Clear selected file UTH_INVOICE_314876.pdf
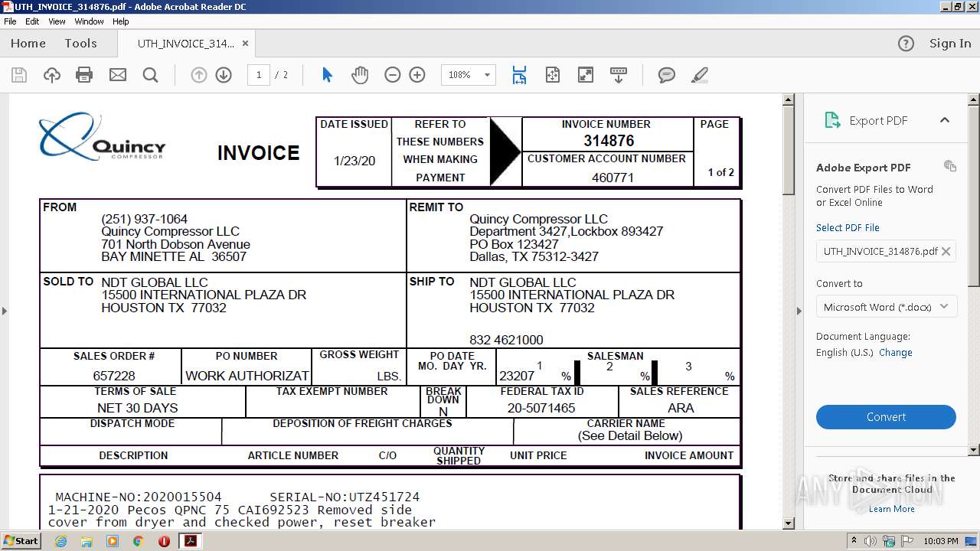 coord(946,251)
